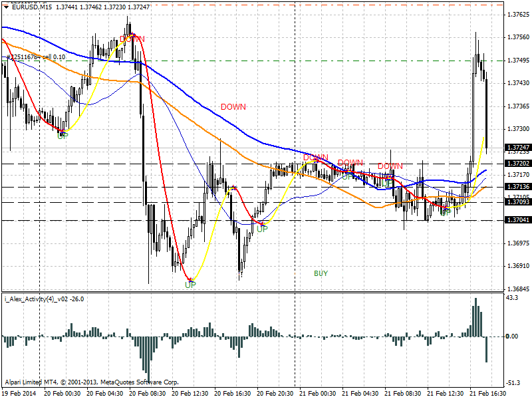Click the UP label just above the 1.37041 line
Screen dimensions: 532x399
click(x=262, y=229)
